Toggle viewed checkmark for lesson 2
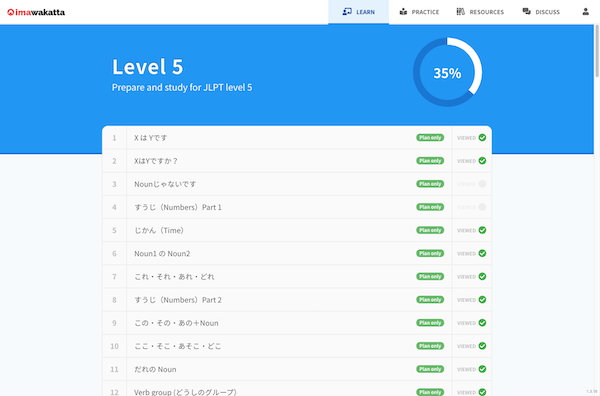 click(482, 161)
